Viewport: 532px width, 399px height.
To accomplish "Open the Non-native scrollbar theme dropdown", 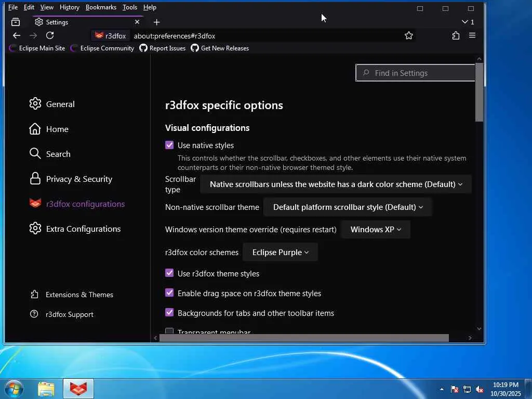I will pyautogui.click(x=348, y=207).
